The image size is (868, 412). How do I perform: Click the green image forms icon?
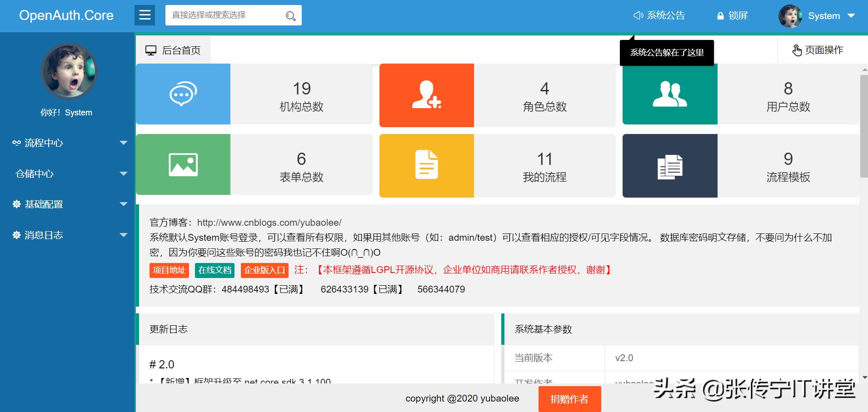(x=183, y=164)
